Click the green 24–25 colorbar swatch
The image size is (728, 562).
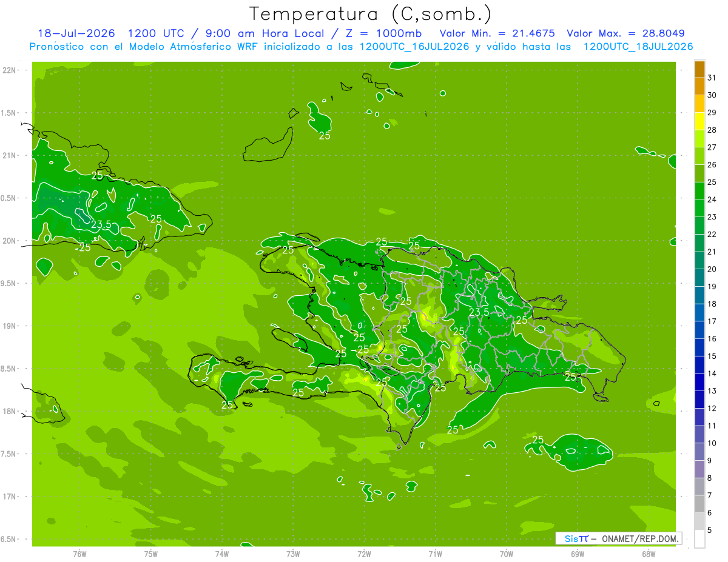699,191
